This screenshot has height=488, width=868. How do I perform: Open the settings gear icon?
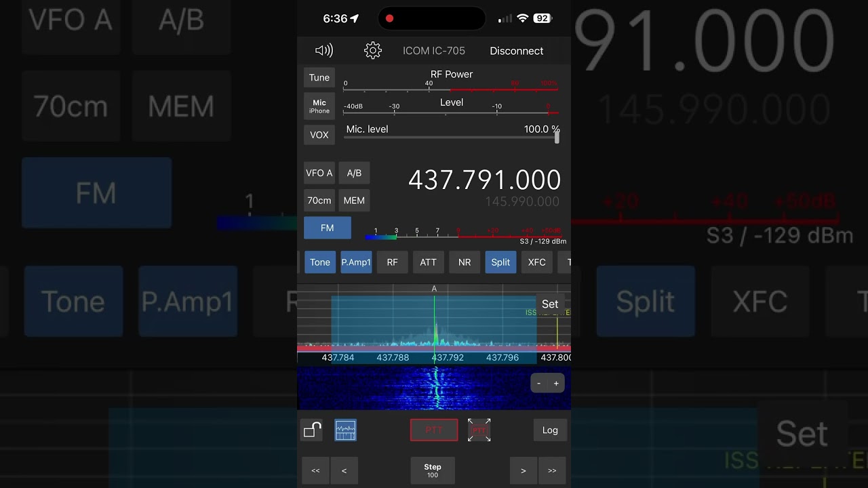373,50
